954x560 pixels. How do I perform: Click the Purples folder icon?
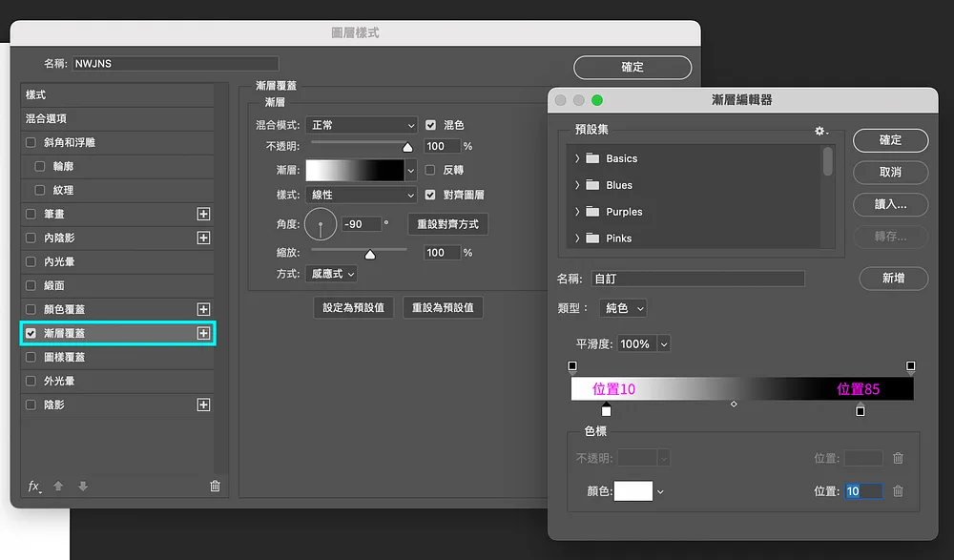(592, 212)
